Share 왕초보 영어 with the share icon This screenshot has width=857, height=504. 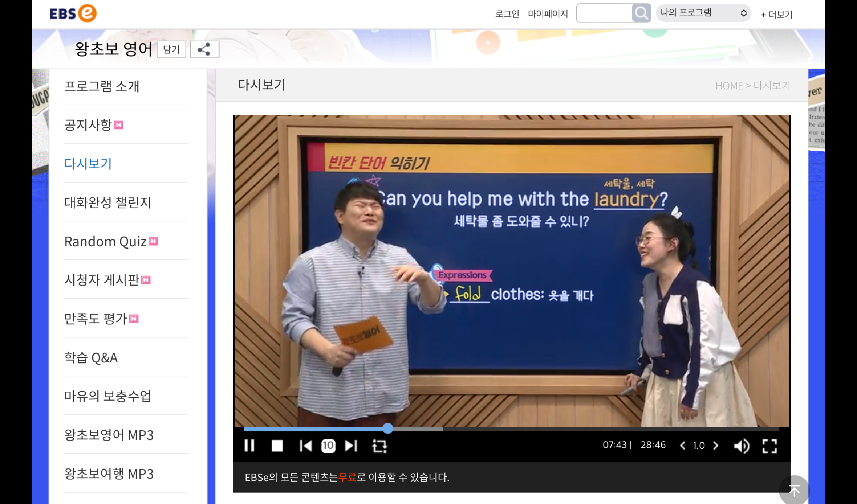pos(204,49)
